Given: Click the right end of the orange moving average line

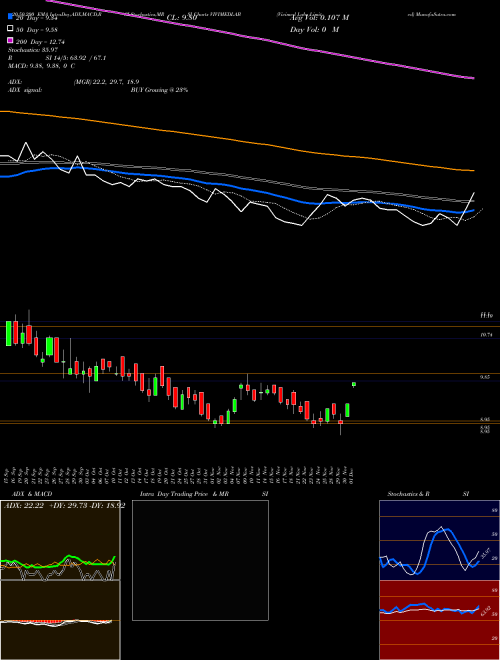Looking at the screenshot, I should click(472, 170).
